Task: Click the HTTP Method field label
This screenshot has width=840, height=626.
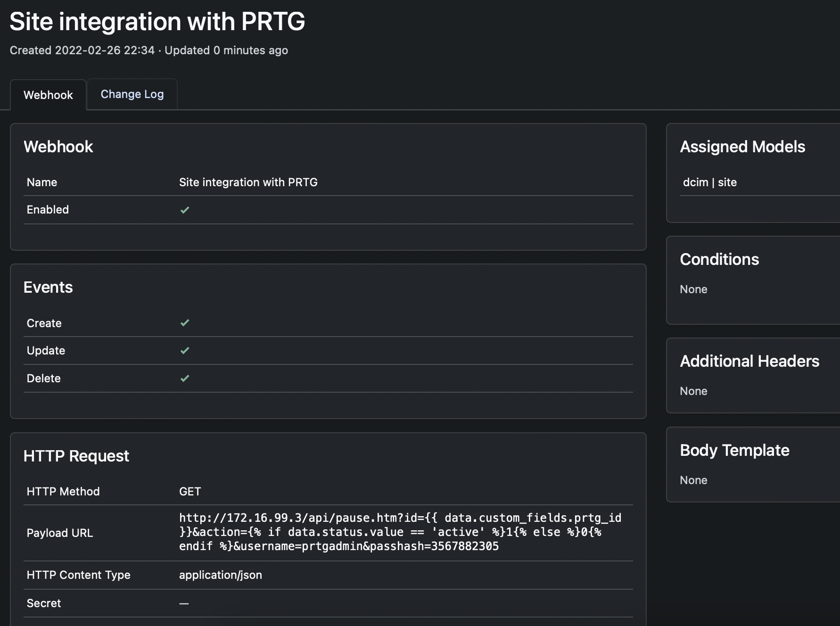Action: pos(63,492)
